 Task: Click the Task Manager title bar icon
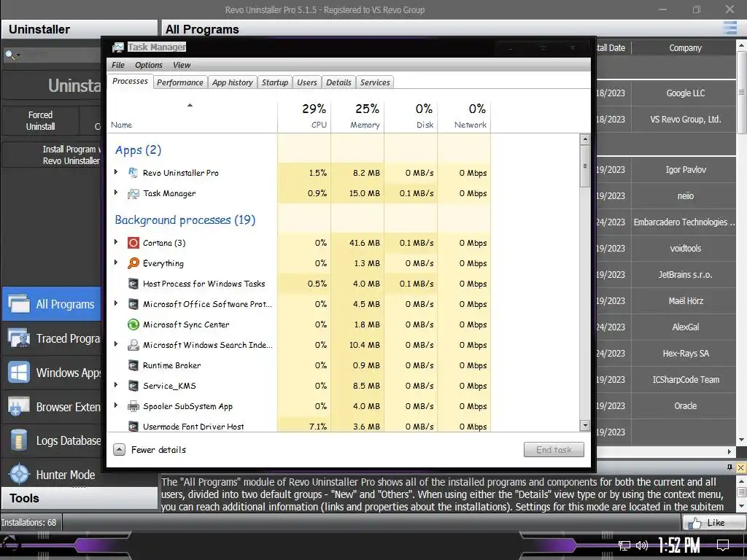(117, 47)
